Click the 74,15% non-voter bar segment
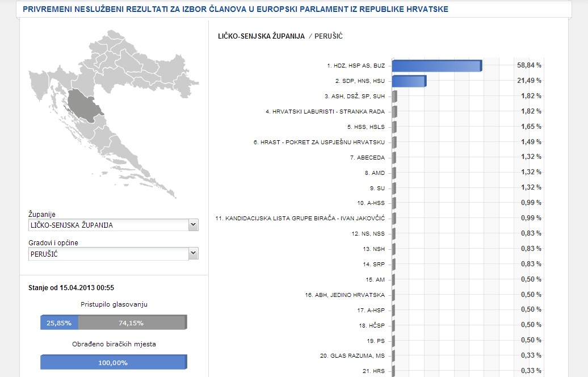 pos(132,322)
